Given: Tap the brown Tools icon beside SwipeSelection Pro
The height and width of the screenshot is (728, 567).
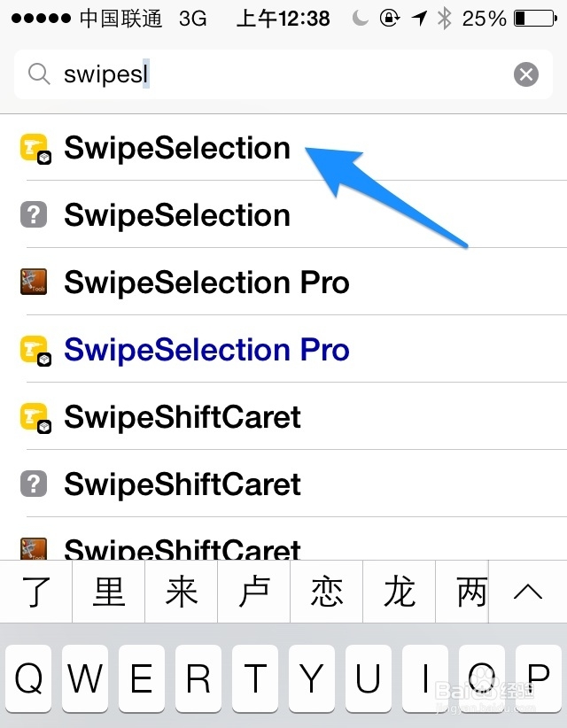Looking at the screenshot, I should click(34, 282).
